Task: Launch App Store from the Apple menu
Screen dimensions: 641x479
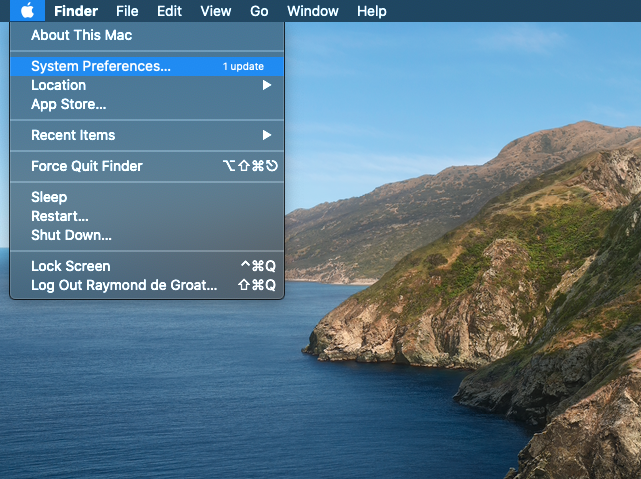Action: point(68,104)
